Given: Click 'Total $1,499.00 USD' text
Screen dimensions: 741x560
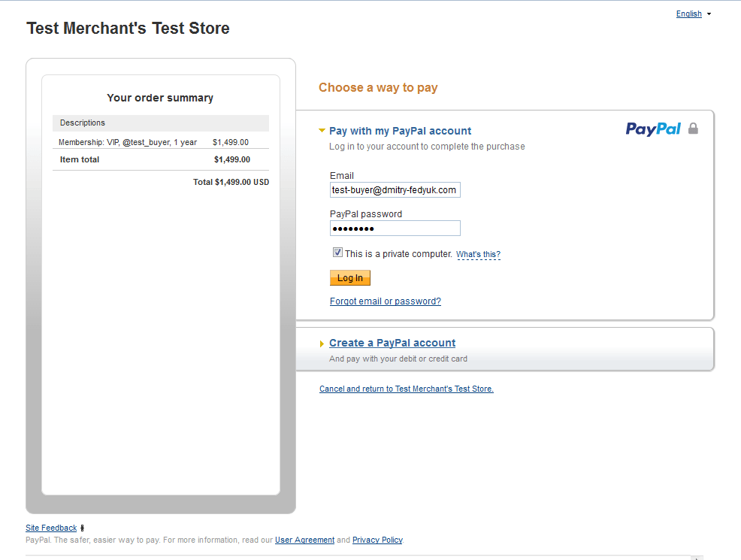Looking at the screenshot, I should 231,182.
